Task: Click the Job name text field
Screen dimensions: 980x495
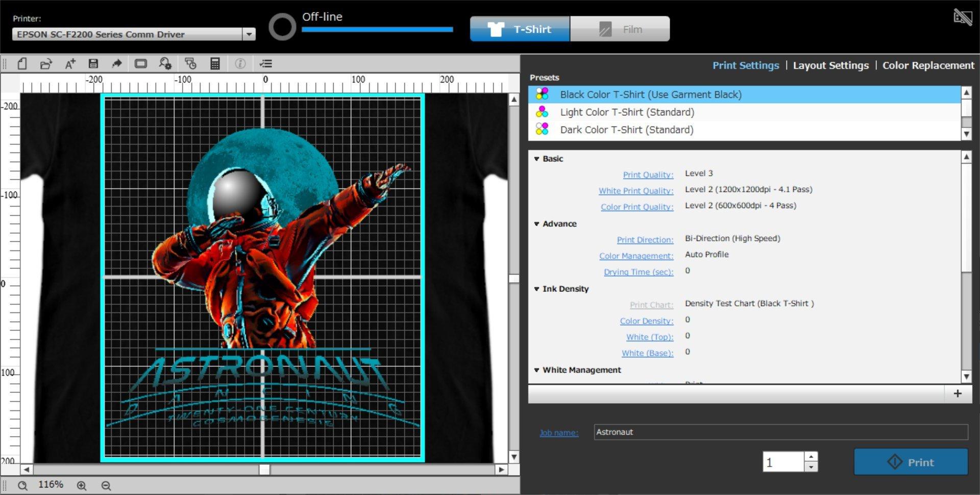Action: click(x=780, y=432)
